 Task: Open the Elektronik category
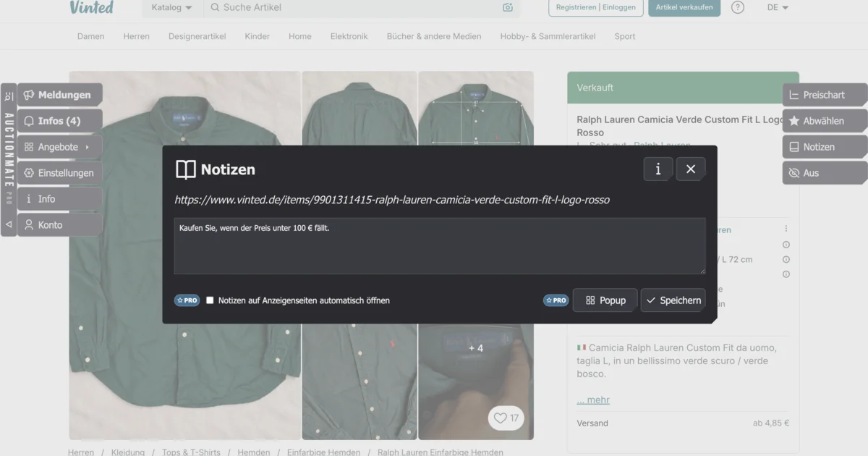tap(349, 36)
